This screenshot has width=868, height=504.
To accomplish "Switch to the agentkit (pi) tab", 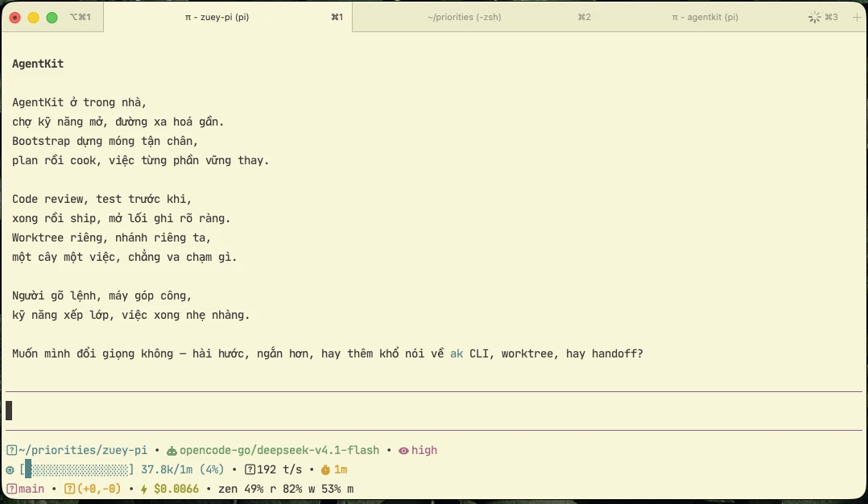I will point(705,17).
